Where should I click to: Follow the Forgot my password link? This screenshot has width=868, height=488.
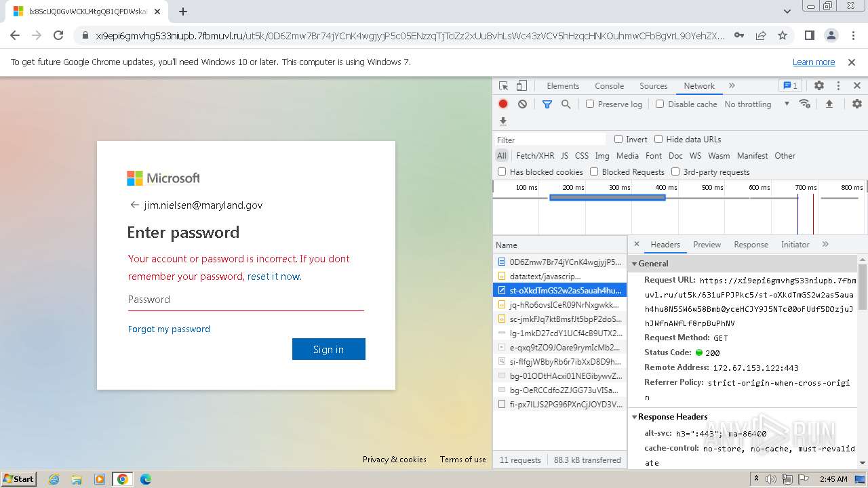point(169,329)
